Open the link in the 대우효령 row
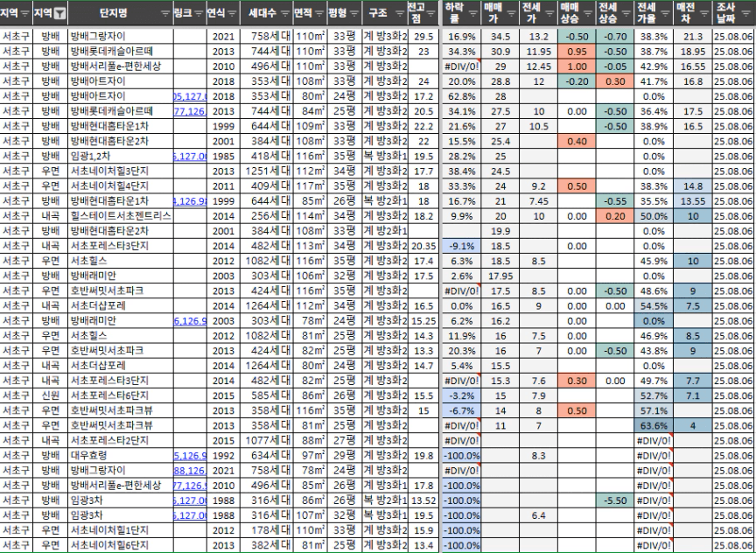The image size is (756, 553). (190, 455)
